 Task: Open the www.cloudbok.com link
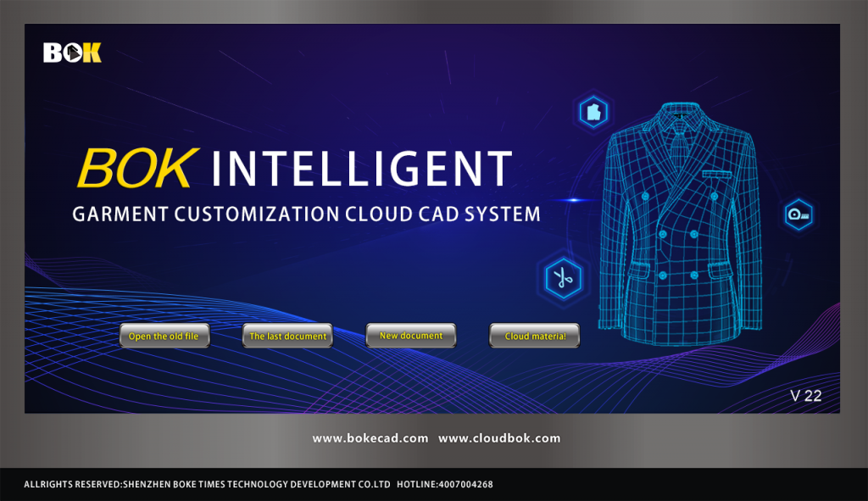(499, 438)
